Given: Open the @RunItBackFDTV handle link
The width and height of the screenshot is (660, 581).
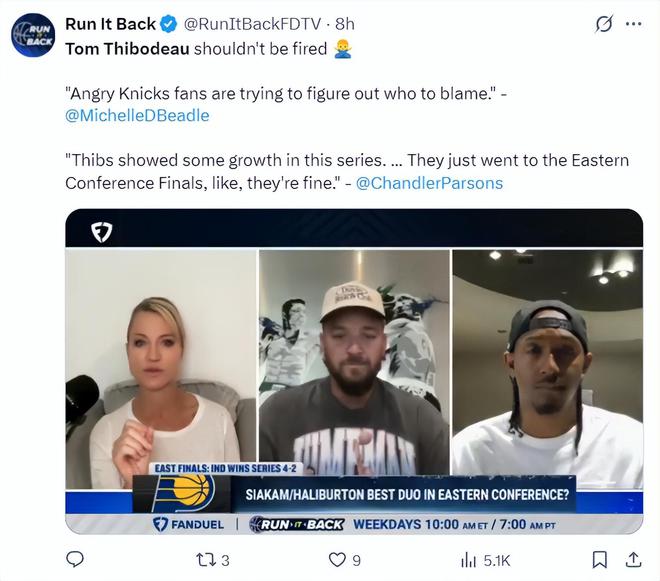Looking at the screenshot, I should click(x=255, y=24).
